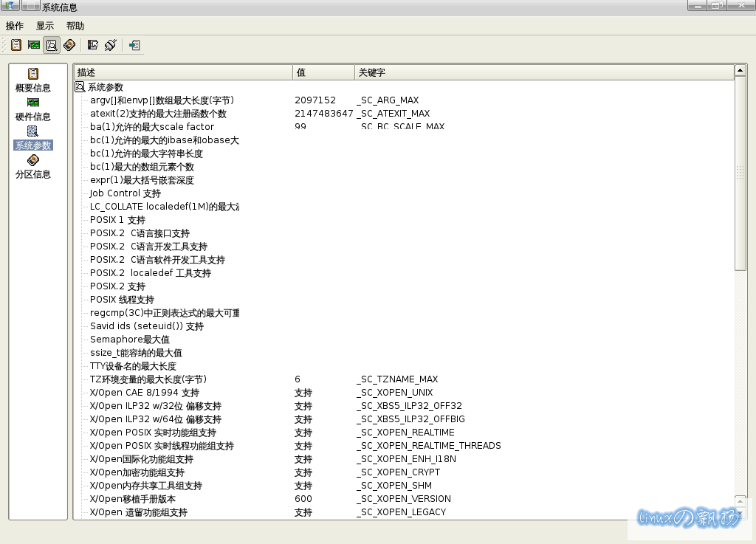Screen dimensions: 756x544
Task: Open 分区信息 in the left sidebar
Action: pyautogui.click(x=33, y=167)
